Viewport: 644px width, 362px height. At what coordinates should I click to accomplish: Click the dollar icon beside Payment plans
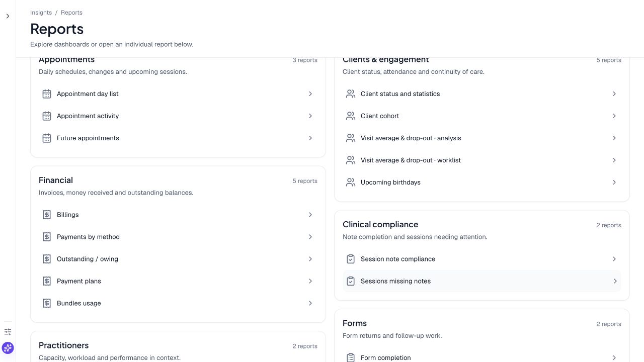47,281
